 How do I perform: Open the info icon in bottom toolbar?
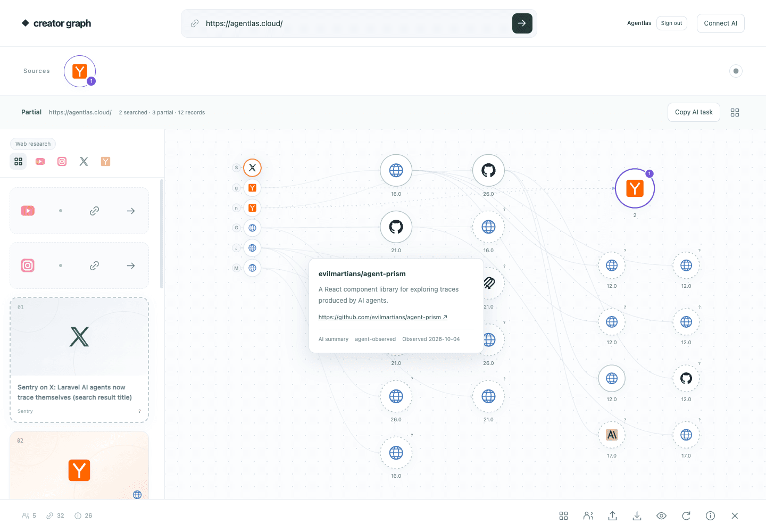click(x=710, y=516)
